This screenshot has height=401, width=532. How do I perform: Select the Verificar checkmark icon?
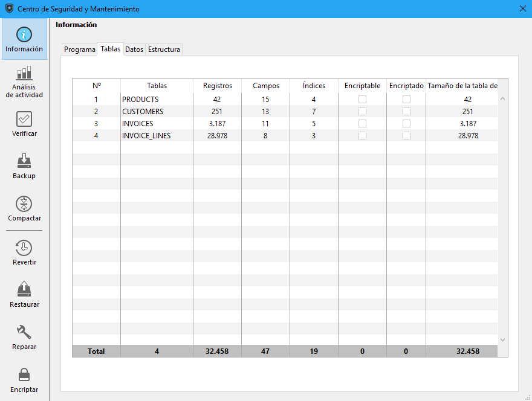click(x=24, y=119)
